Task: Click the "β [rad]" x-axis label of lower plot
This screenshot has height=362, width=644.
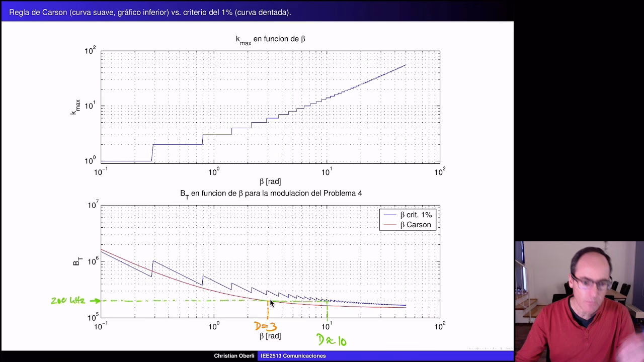Action: click(x=270, y=336)
